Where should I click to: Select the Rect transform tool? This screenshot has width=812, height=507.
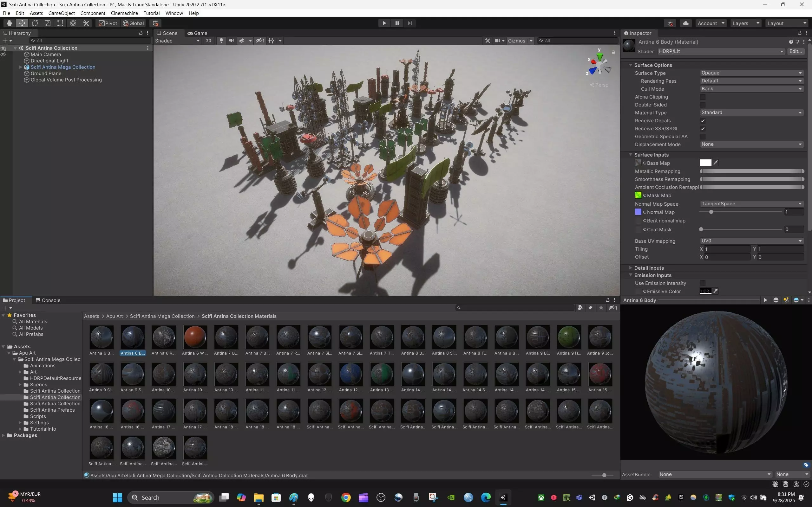60,23
